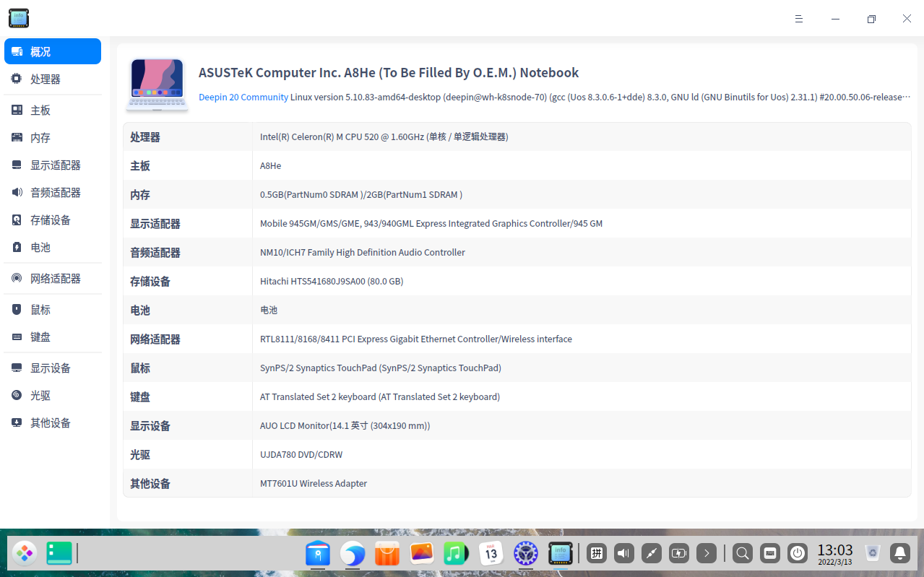
Task: Select the NM10/ICH7 audio controller value
Action: (x=363, y=252)
